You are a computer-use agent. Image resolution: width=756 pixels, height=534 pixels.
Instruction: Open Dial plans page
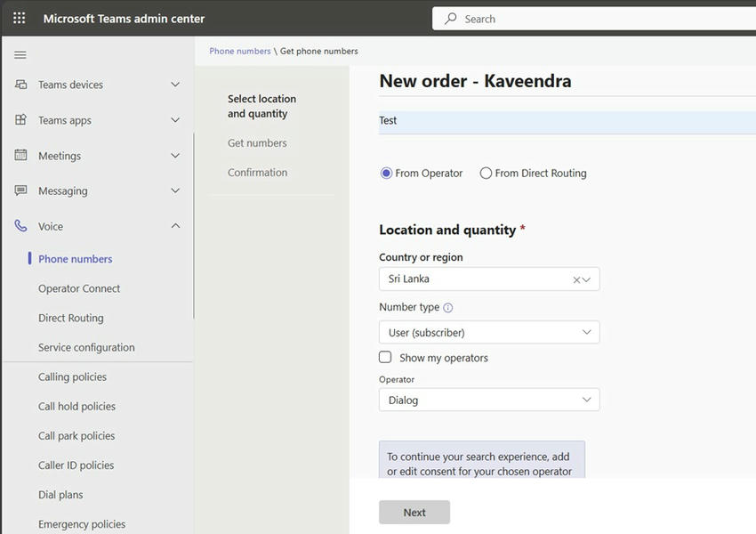tap(60, 495)
